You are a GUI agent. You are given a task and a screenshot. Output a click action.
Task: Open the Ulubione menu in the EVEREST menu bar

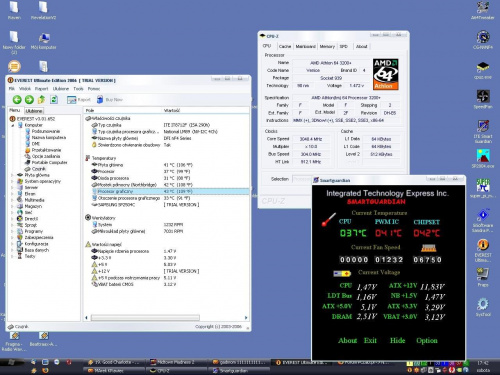[61, 89]
